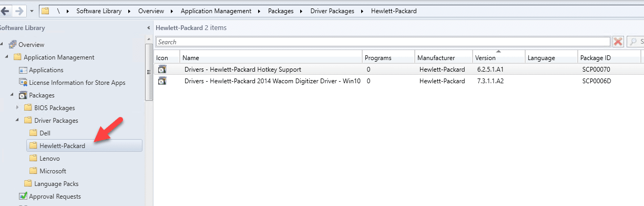Collapse the Application Management tree node
The image size is (644, 206).
7,57
